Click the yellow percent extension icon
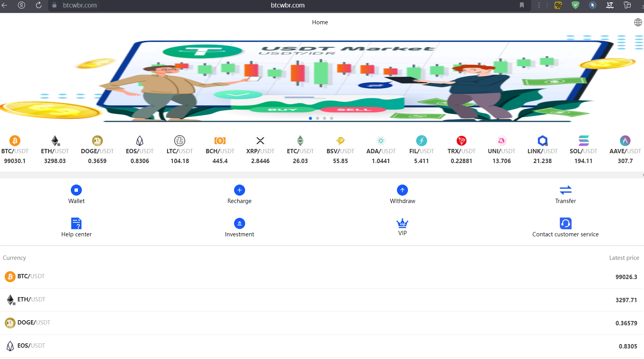The image size is (644, 359). tap(558, 5)
